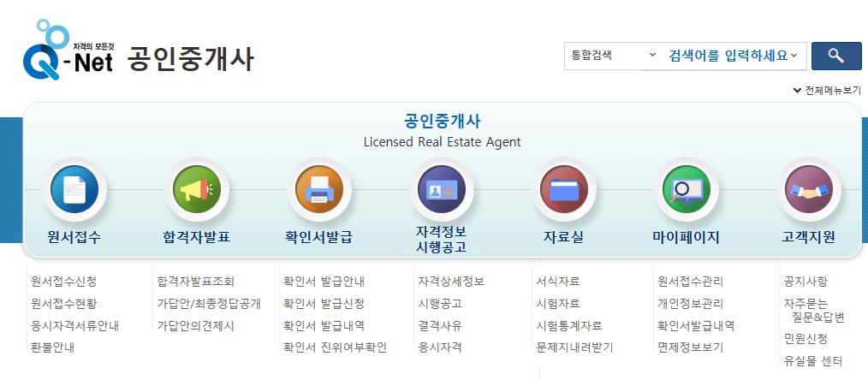868x380 pixels.
Task: Select the 자격정보 시행공고 ID card icon
Action: tap(441, 190)
